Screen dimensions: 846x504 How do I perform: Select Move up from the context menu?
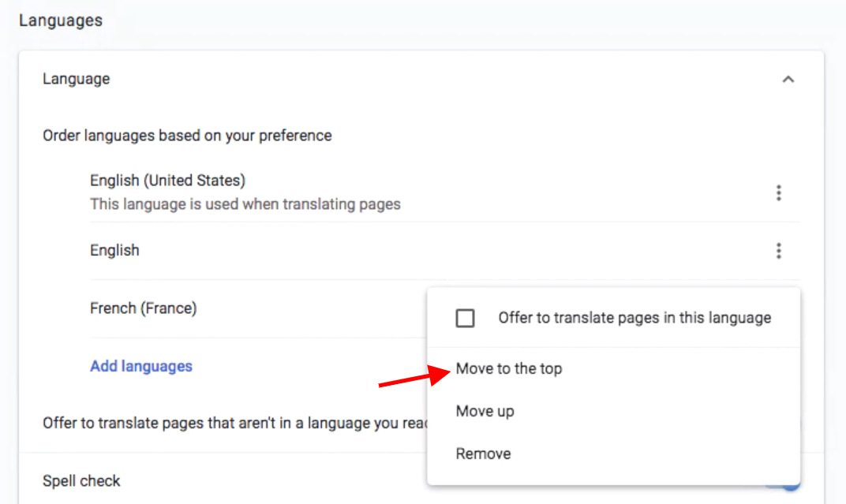[x=485, y=412]
